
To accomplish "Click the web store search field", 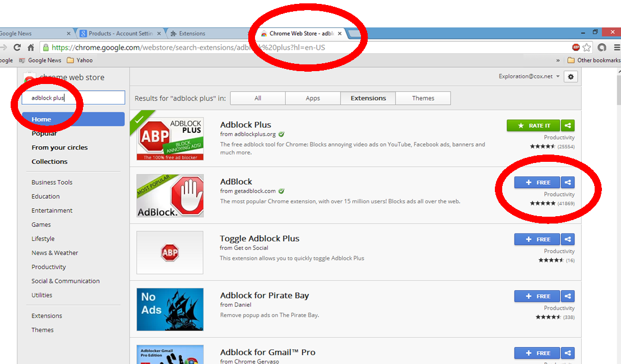I will [73, 98].
